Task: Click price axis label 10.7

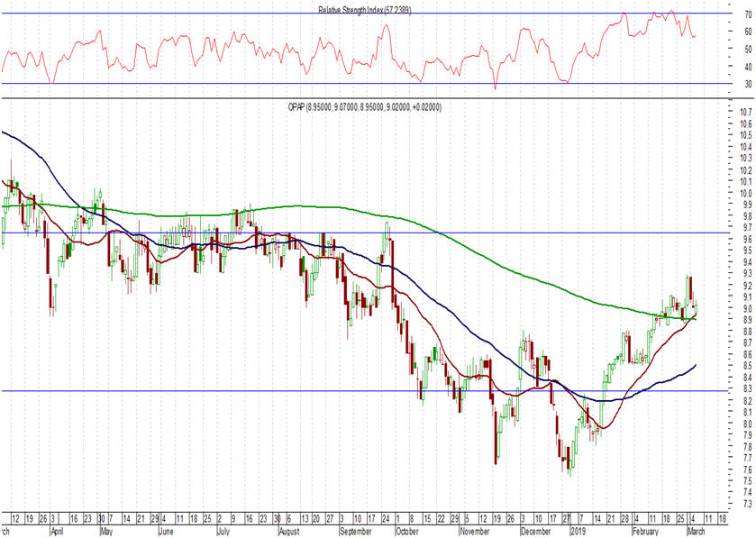Action: pyautogui.click(x=746, y=113)
